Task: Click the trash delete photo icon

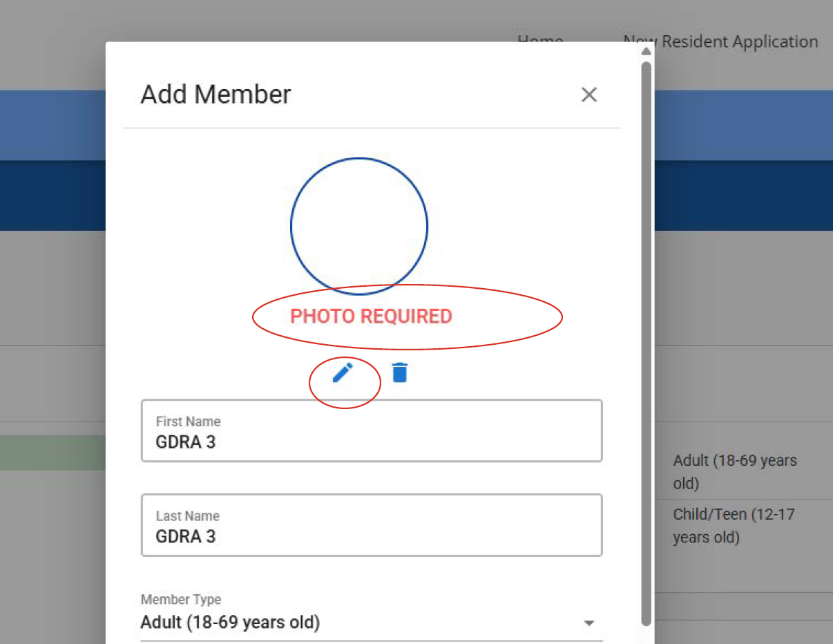Action: tap(400, 372)
